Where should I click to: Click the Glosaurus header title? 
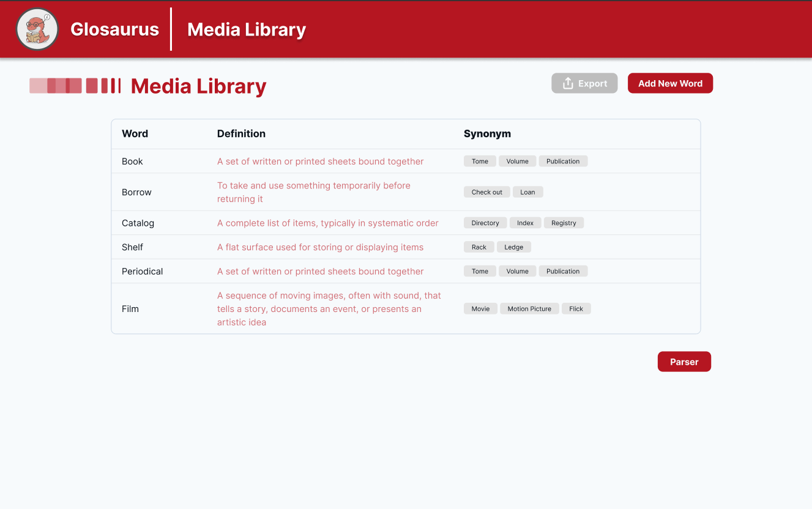[114, 29]
